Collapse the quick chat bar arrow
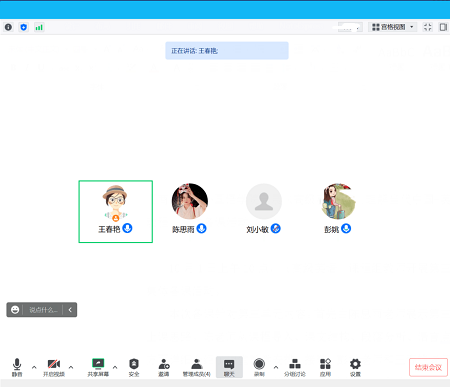 coord(70,310)
